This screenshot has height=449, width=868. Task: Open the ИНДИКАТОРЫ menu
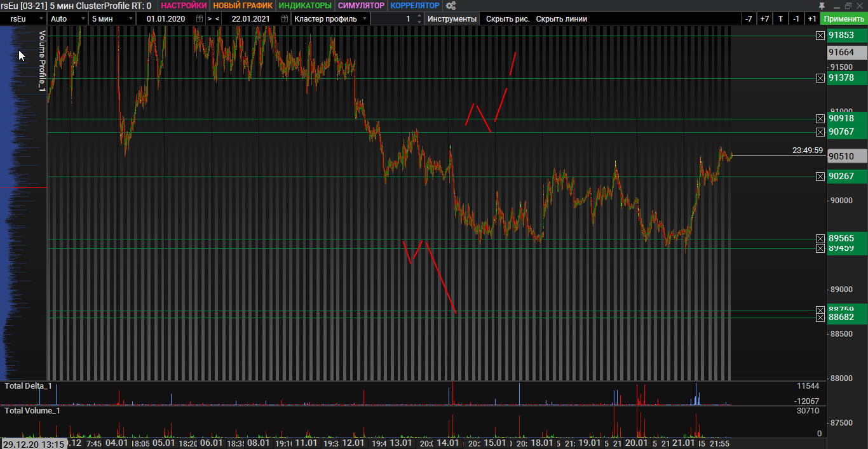[x=305, y=6]
